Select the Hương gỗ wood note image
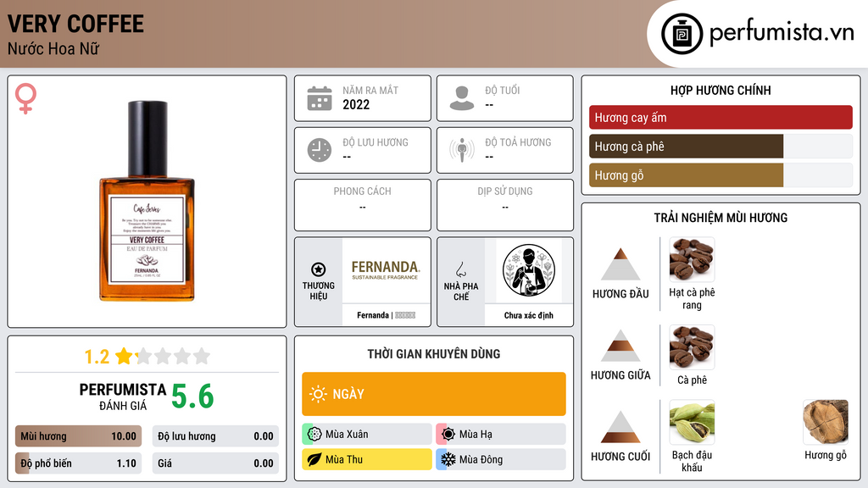 [x=826, y=422]
